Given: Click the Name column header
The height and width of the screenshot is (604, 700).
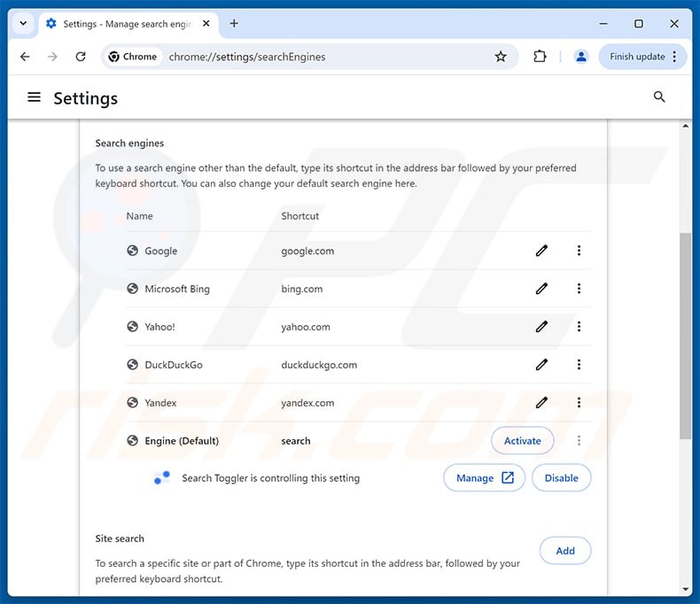Looking at the screenshot, I should 139,216.
